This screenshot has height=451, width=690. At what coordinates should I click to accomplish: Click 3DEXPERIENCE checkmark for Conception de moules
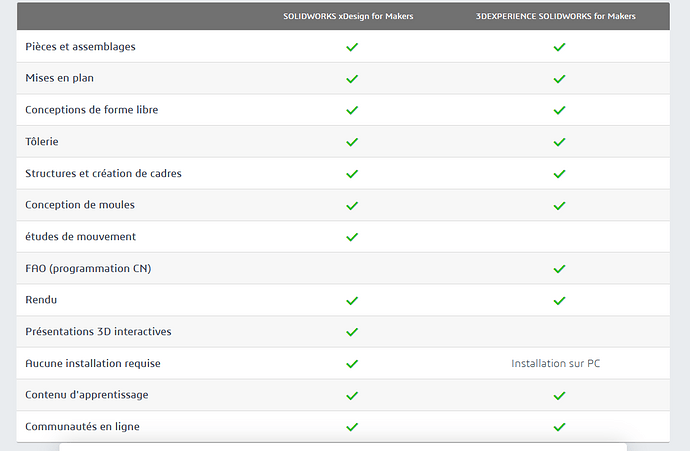tap(559, 205)
